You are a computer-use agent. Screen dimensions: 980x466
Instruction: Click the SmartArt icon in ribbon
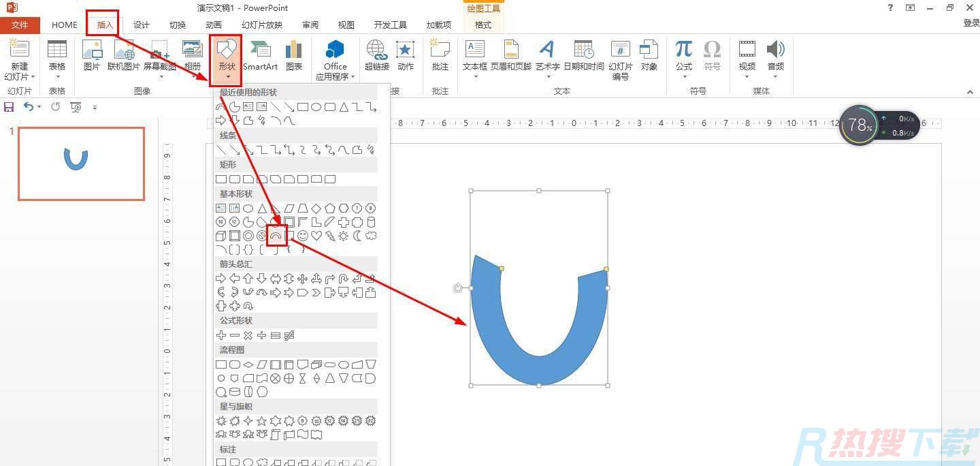coord(260,55)
